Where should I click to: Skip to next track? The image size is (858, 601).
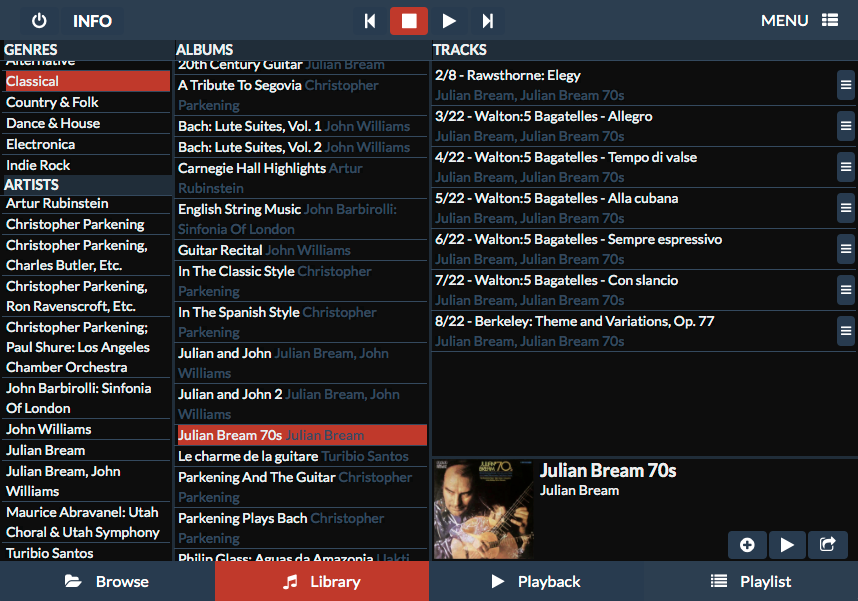point(487,21)
